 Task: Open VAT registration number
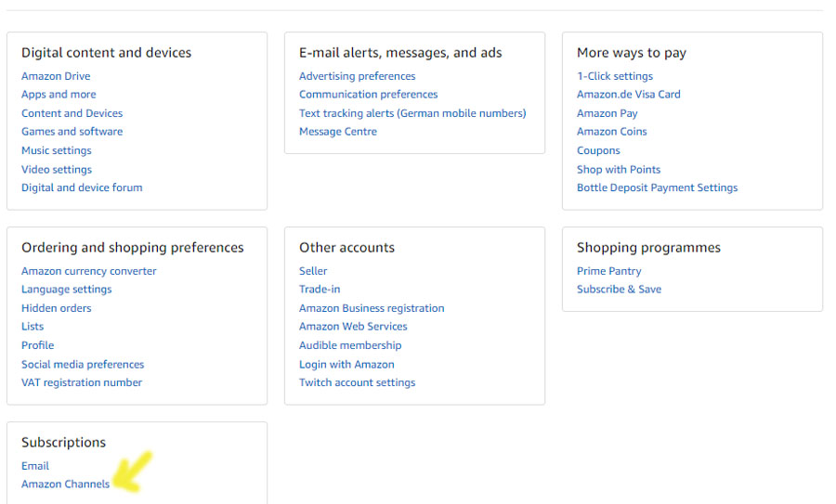pos(82,382)
